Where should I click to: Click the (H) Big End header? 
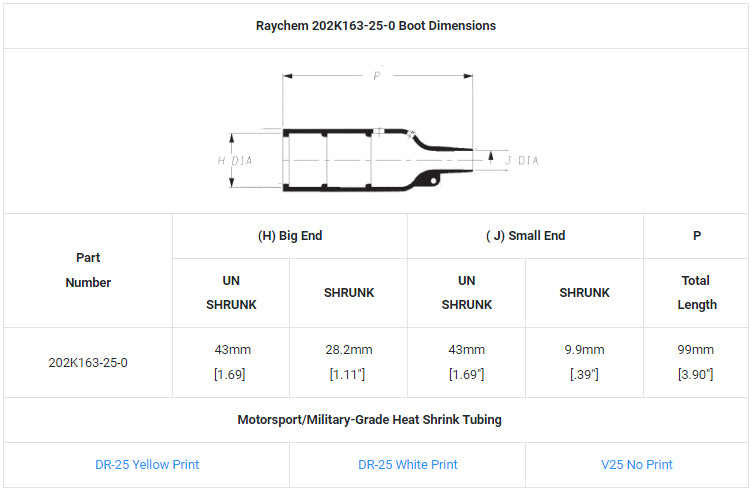tap(290, 236)
